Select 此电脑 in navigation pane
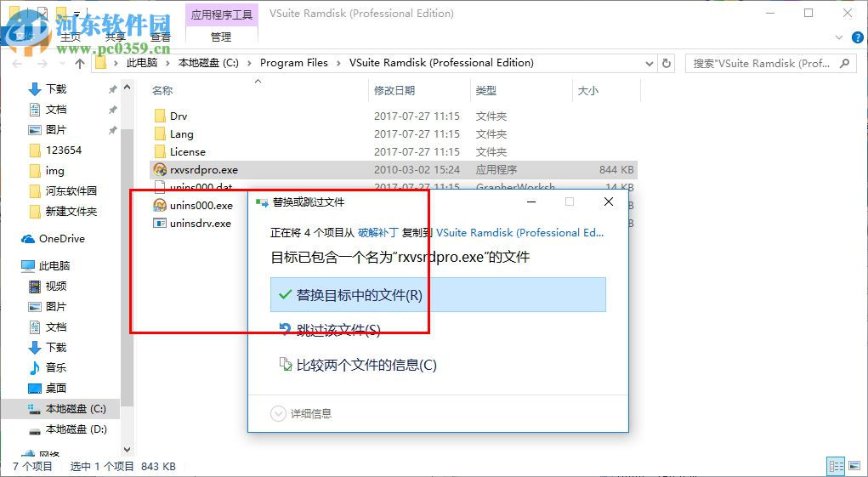Screen dimensions: 868x477 pos(54,265)
